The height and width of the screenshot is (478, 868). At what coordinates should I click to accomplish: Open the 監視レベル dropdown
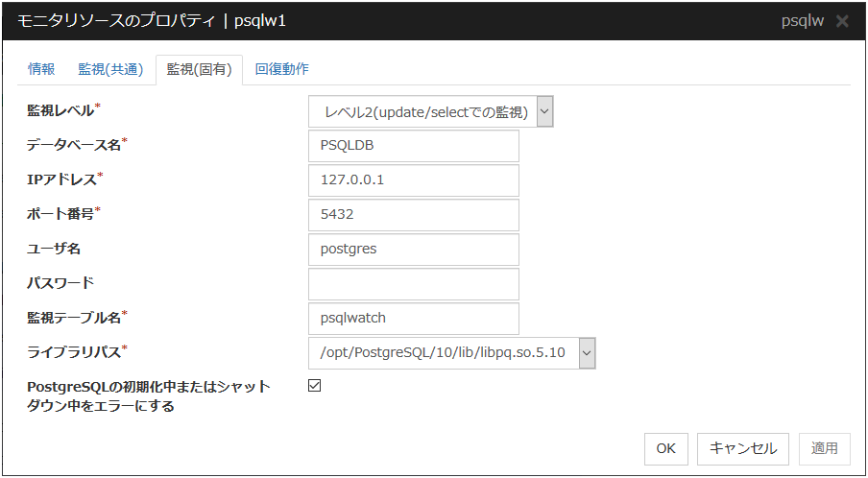tap(544, 112)
